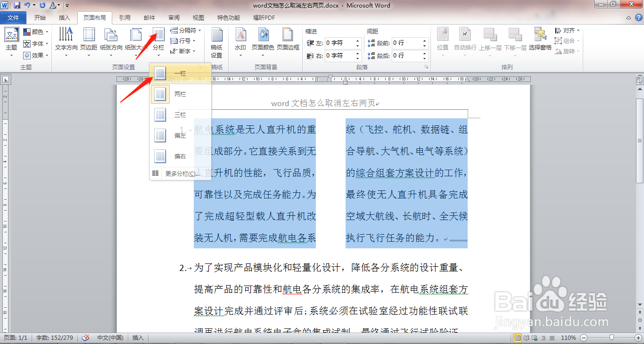Open theme 效果 effects menu
644x344 pixels.
(x=35, y=55)
